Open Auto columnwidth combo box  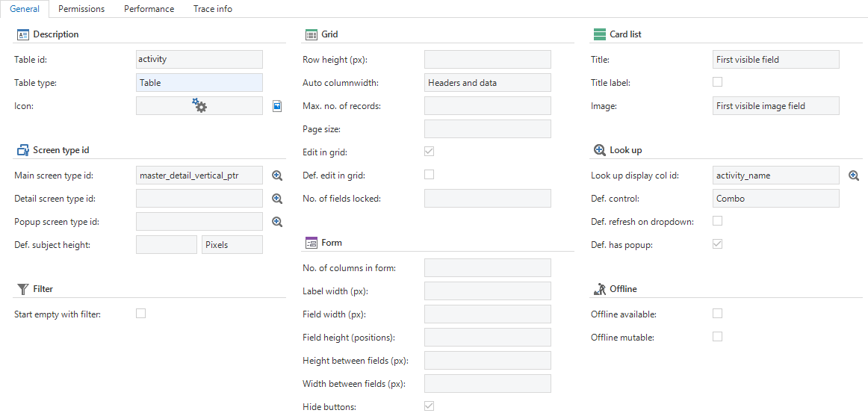[487, 83]
